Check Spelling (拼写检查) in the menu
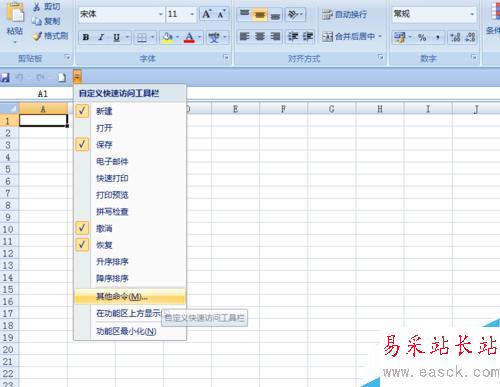 pyautogui.click(x=130, y=211)
